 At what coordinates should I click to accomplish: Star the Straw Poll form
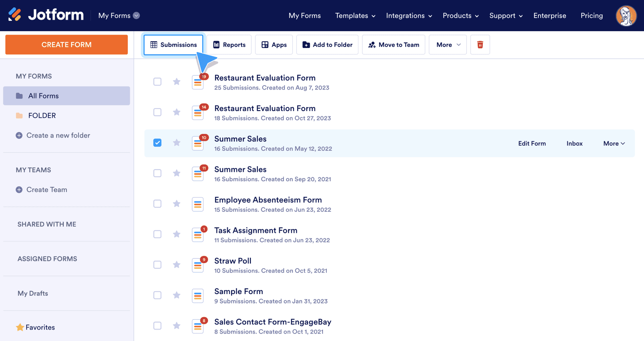tap(176, 265)
